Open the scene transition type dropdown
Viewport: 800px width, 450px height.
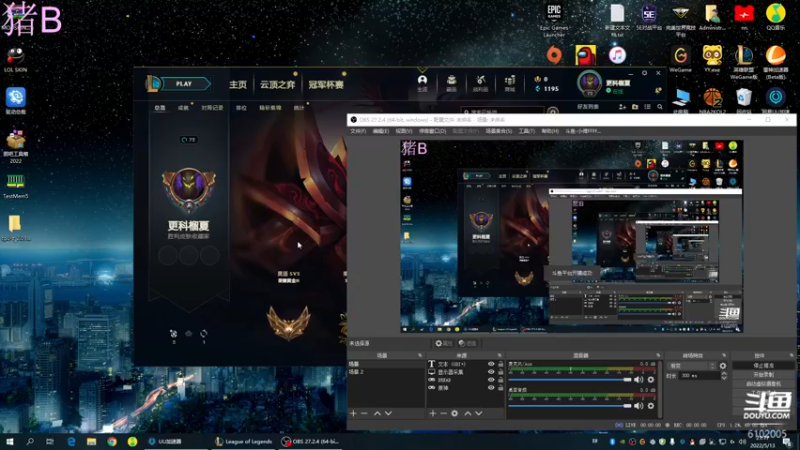691,366
